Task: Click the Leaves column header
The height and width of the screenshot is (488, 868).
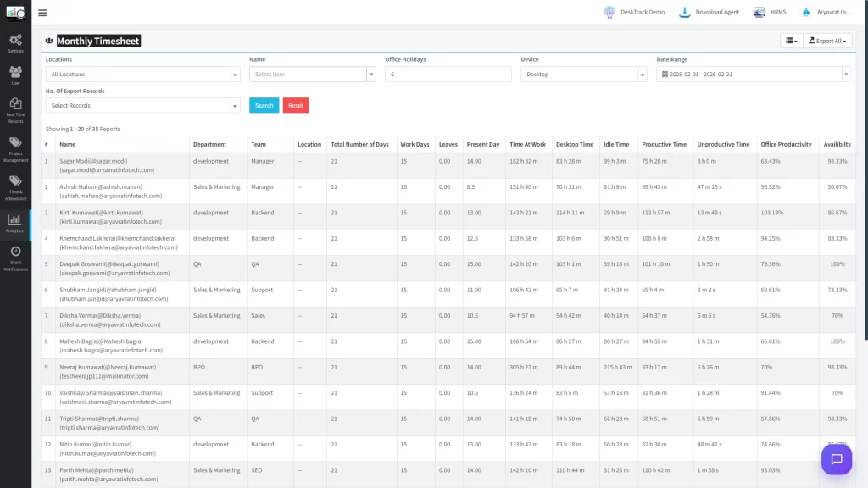Action: [448, 144]
